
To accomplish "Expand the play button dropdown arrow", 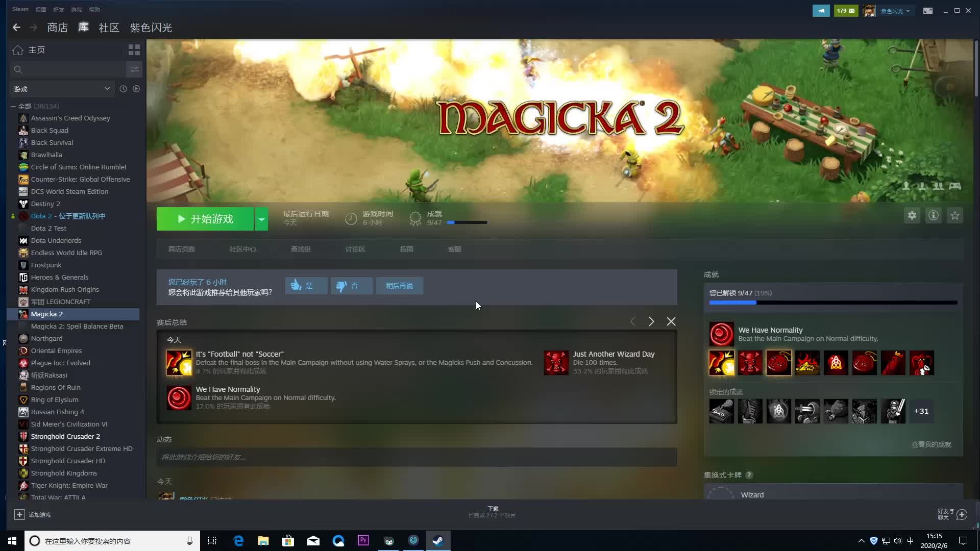I will pyautogui.click(x=261, y=218).
